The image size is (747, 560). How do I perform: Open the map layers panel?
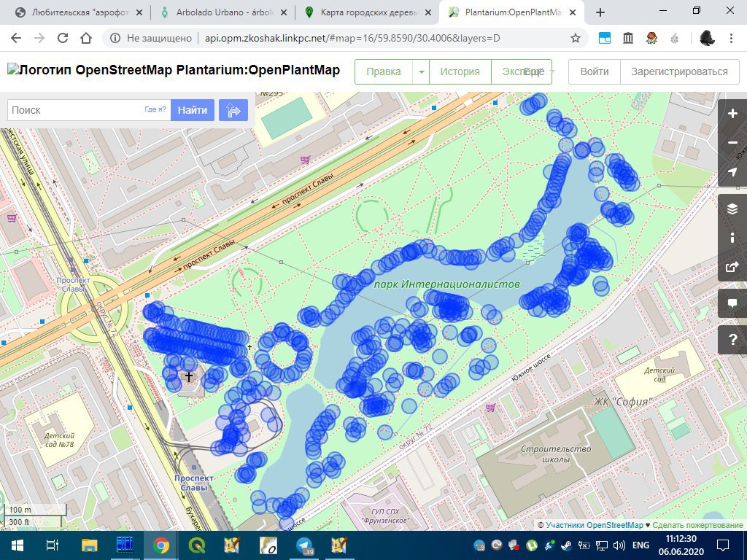coord(732,209)
